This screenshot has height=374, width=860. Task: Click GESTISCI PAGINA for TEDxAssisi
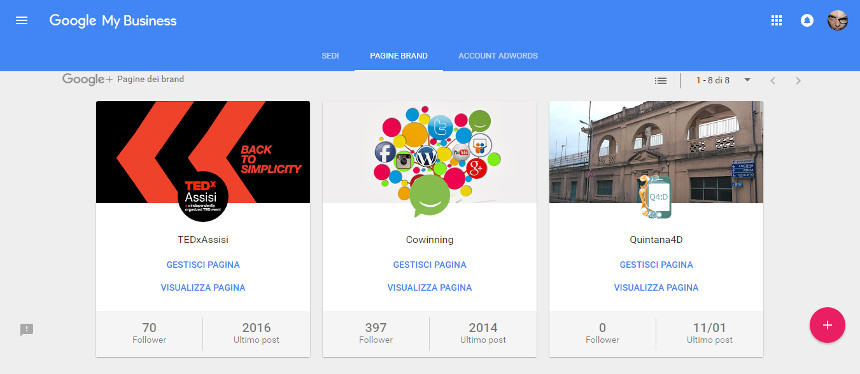click(x=203, y=265)
